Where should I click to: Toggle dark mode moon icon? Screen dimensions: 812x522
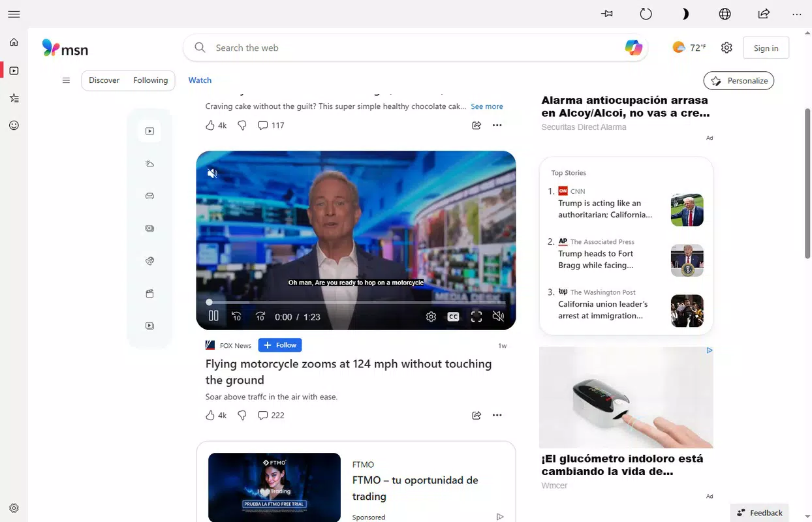tap(685, 14)
